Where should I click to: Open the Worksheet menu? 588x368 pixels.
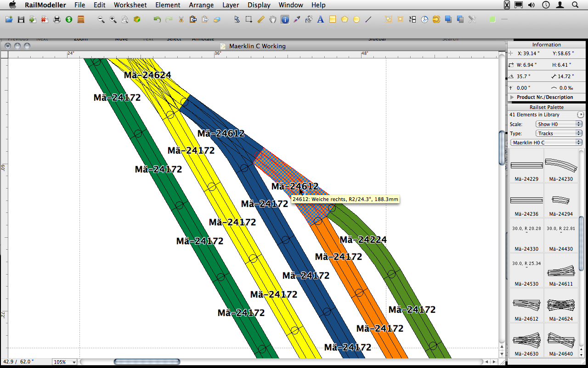130,5
